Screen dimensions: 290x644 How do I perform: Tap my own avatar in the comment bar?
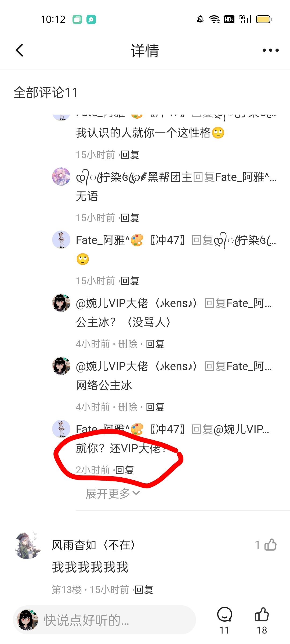tap(27, 620)
